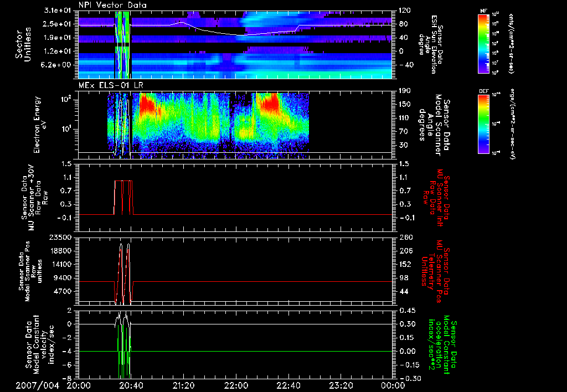This screenshot has width=567, height=392.
Task: Click the 21:20 time axis label
Action: pyautogui.click(x=183, y=385)
